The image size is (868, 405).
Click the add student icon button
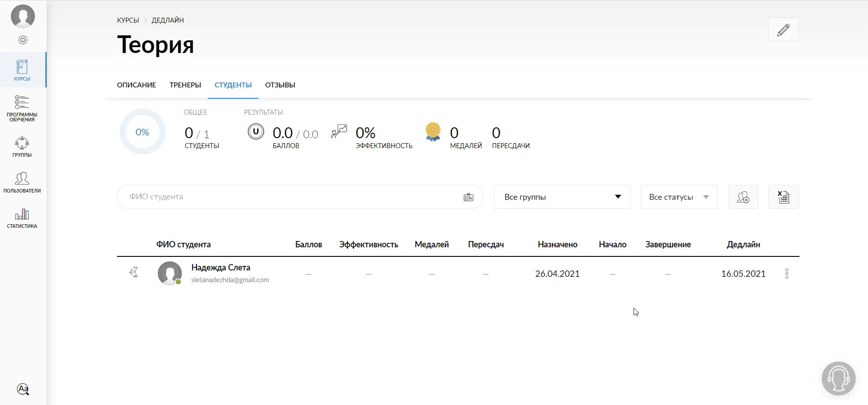[743, 197]
